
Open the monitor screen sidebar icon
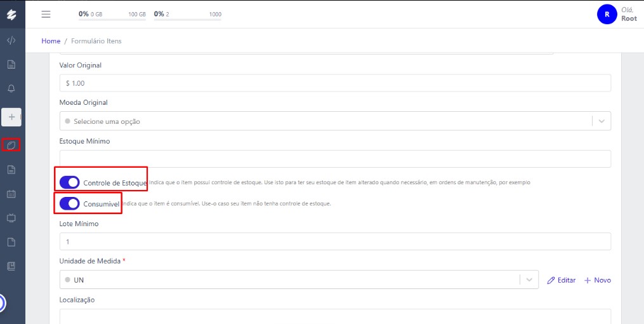11,218
